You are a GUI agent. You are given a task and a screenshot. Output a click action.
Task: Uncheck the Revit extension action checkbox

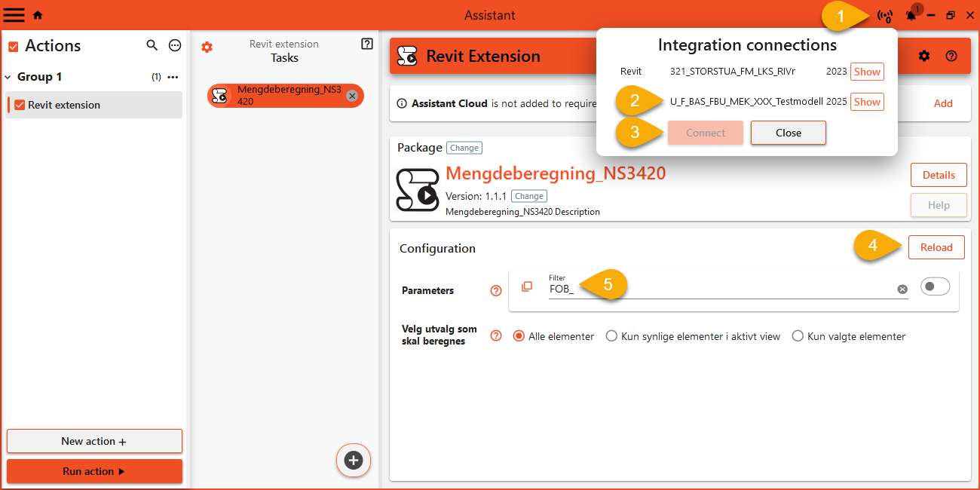click(x=20, y=105)
